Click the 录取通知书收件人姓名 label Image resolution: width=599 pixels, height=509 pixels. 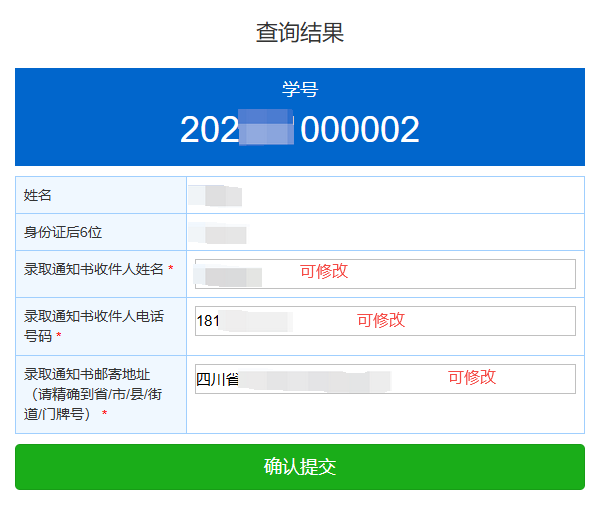coord(94,269)
